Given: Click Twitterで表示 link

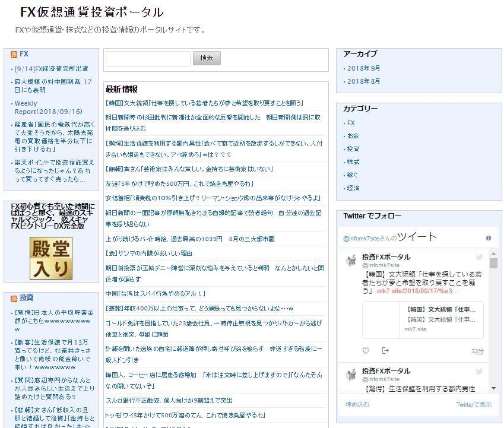Looking at the screenshot, I should tap(474, 404).
